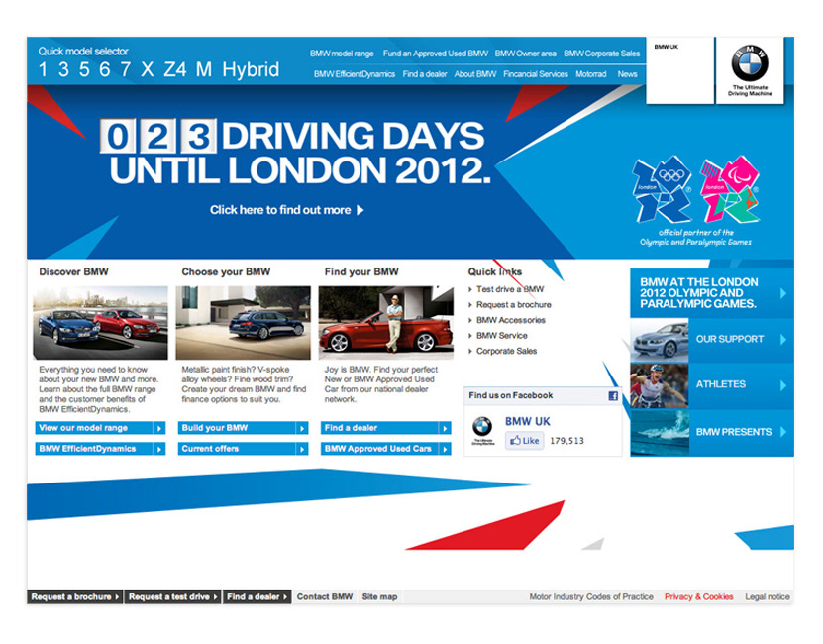Click arrow next to OUR SUPPORT
Viewport: 823px width, 644px height.
pos(783,339)
